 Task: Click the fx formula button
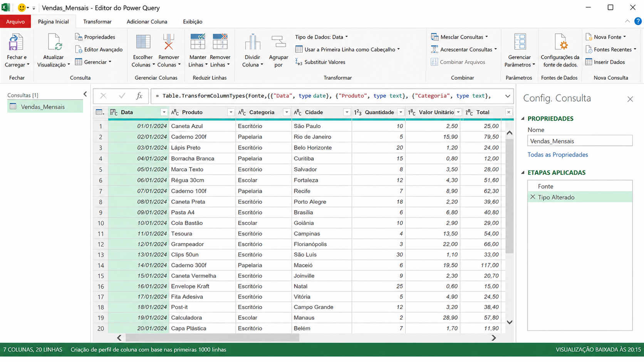pyautogui.click(x=139, y=96)
